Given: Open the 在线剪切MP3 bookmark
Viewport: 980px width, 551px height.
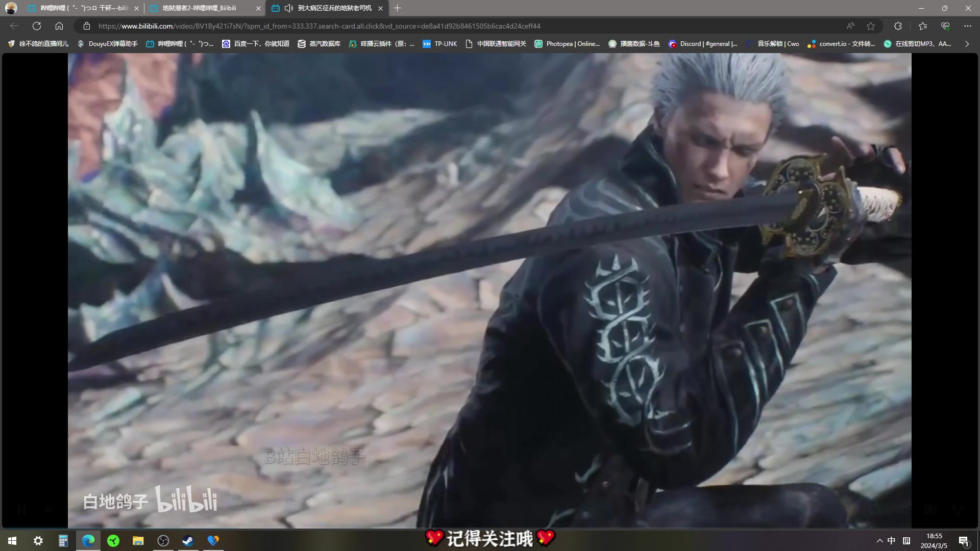Looking at the screenshot, I should point(918,44).
